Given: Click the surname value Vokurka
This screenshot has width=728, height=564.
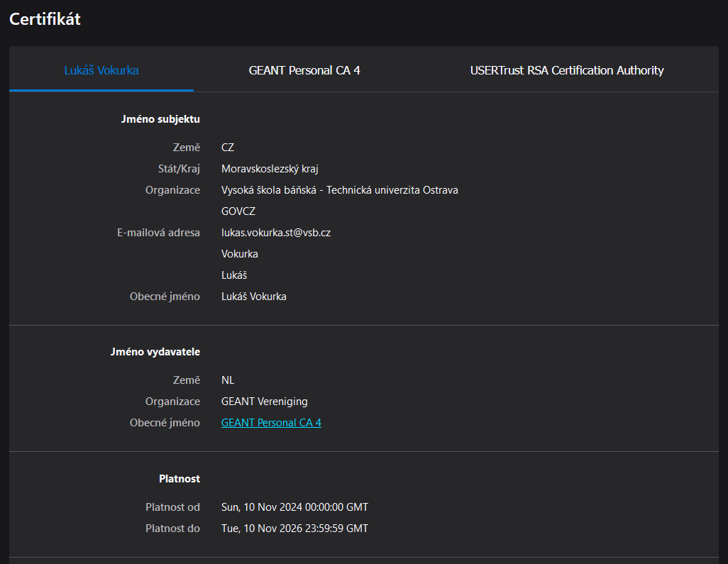Looking at the screenshot, I should tap(240, 254).
